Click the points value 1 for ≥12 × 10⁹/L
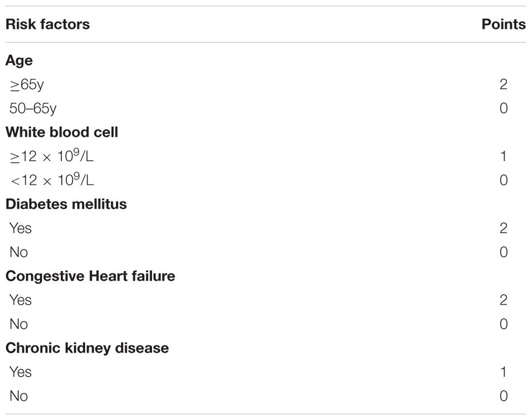This screenshot has height=420, width=532. (504, 156)
